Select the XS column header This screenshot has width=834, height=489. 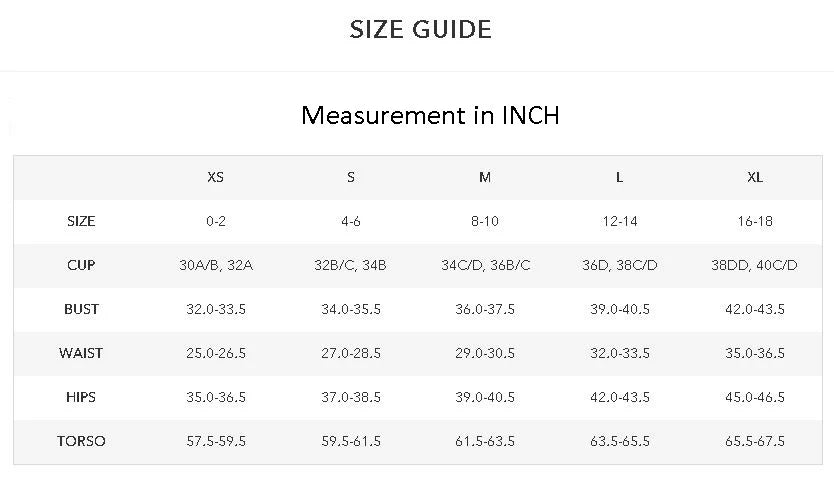pos(215,177)
